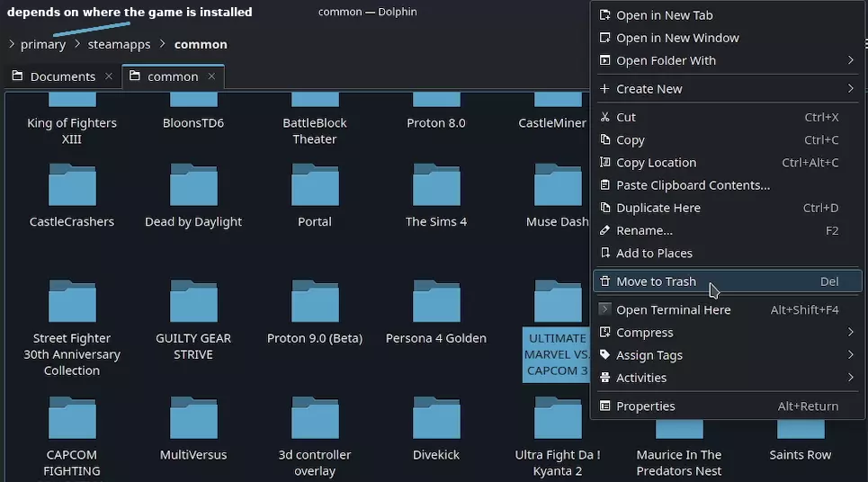Viewport: 868px width, 482px height.
Task: Expand the Assign Tags submenu arrow
Action: pos(851,354)
